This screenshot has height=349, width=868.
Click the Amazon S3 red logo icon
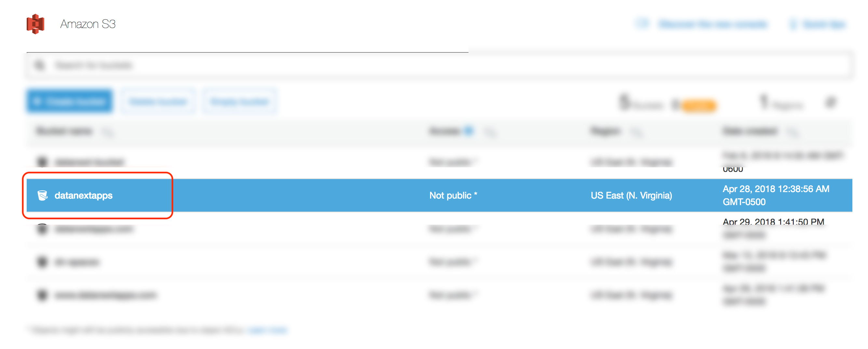tap(35, 24)
